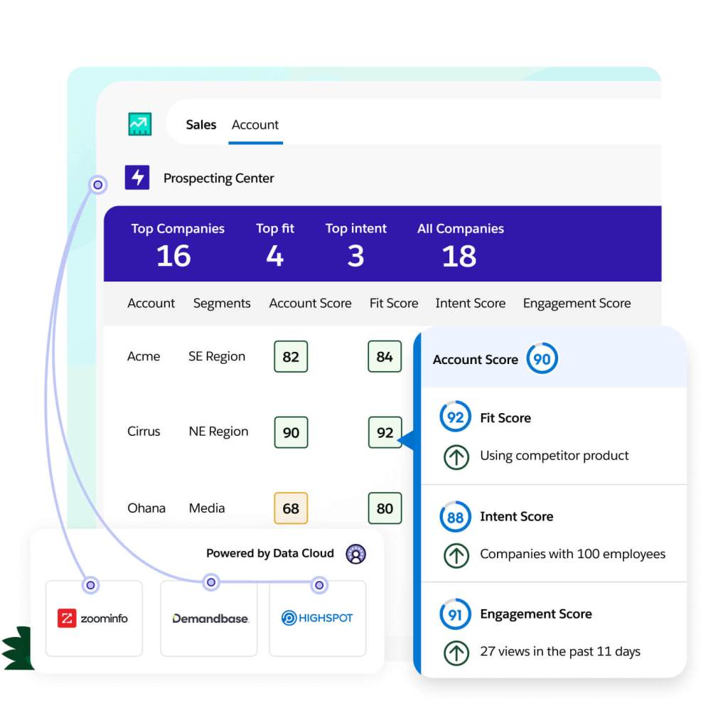The width and height of the screenshot is (728, 728).
Task: Sort by the Intent Score column header
Action: (471, 303)
